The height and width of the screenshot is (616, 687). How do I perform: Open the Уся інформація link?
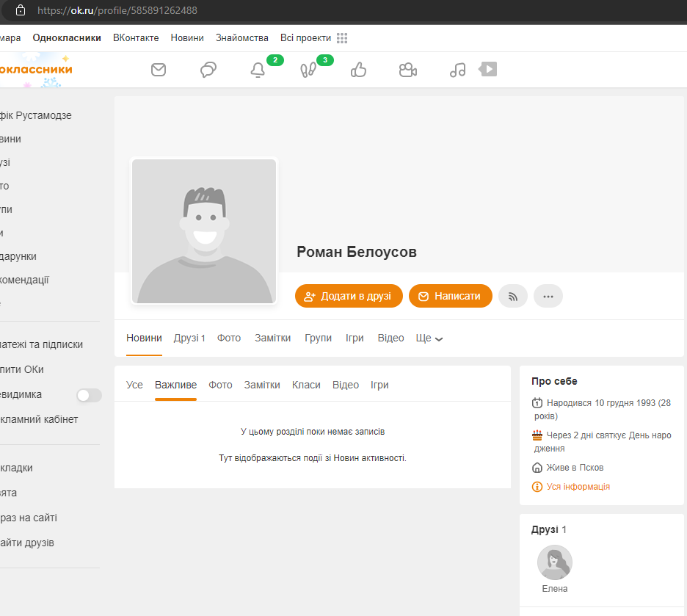(x=578, y=487)
